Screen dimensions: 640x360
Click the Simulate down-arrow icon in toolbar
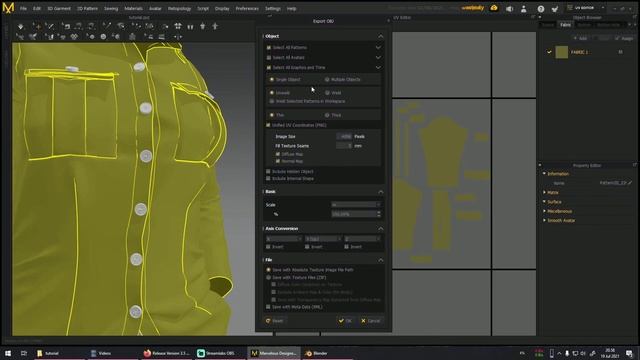(20, 27)
